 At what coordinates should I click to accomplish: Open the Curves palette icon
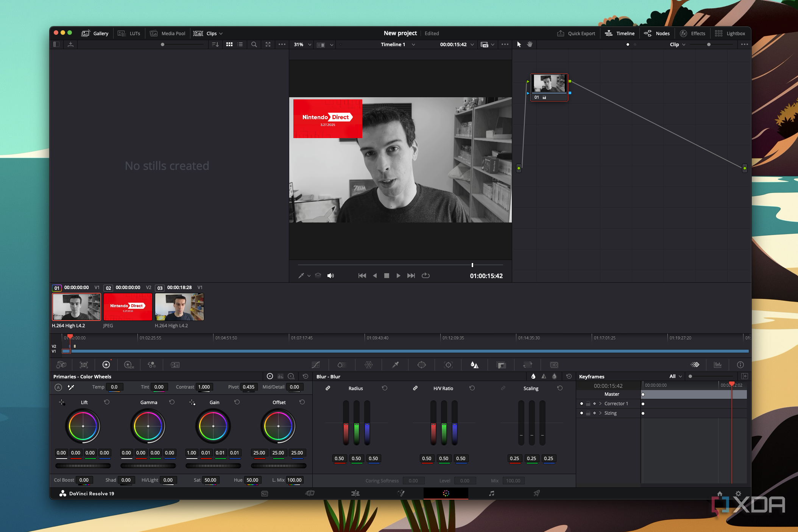[316, 365]
